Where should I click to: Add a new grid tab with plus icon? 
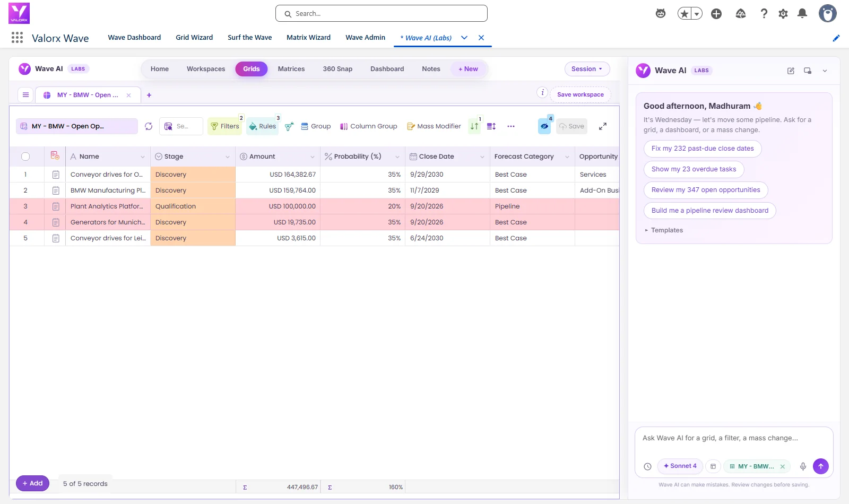[149, 95]
